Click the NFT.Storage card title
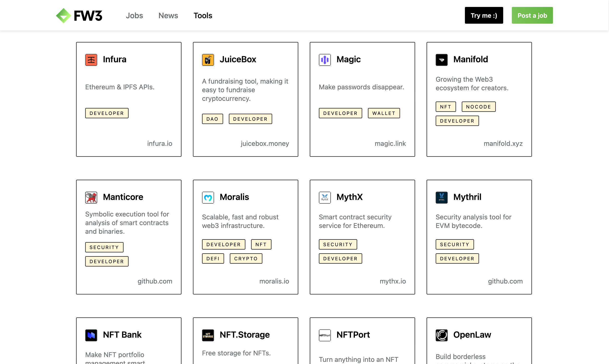This screenshot has width=609, height=364. pos(245,335)
